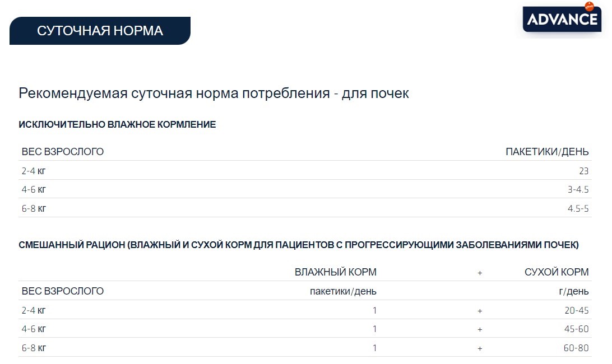The width and height of the screenshot is (612, 364).
Task: Click the 3-4.5 packets value
Action: pyautogui.click(x=578, y=190)
